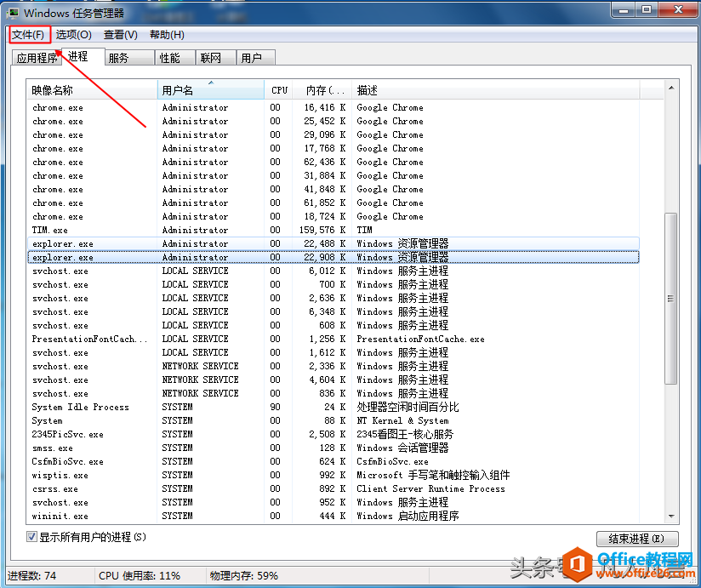Select explorer.exe using 22,908 K

[x=333, y=257]
